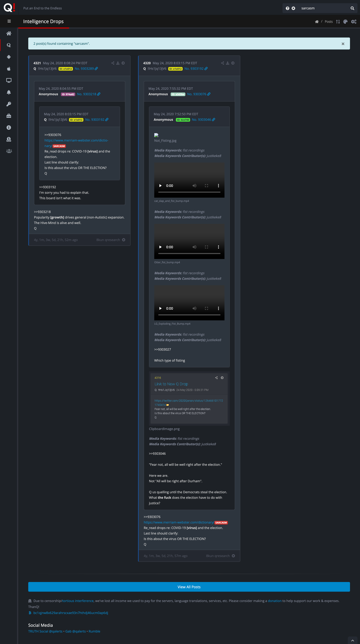
Task: Fullscreen the cat_slap_and_fist_bump.mp4 video
Action: point(206,186)
